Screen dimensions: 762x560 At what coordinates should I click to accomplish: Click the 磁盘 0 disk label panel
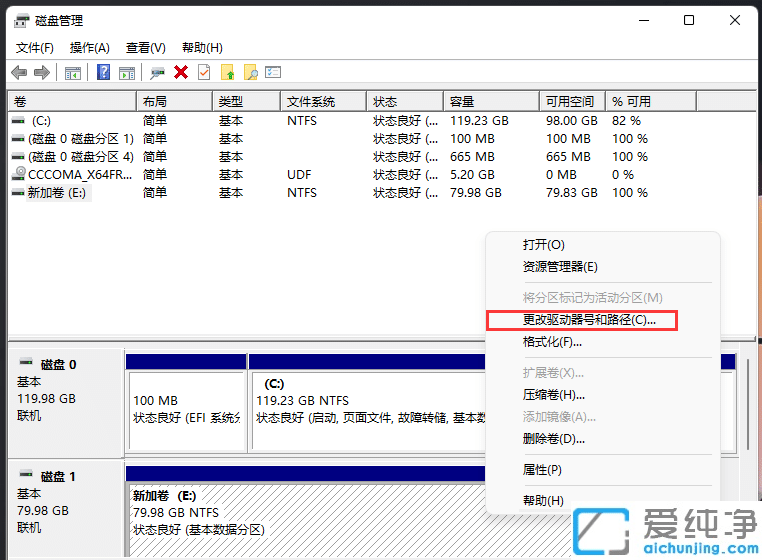pos(66,402)
